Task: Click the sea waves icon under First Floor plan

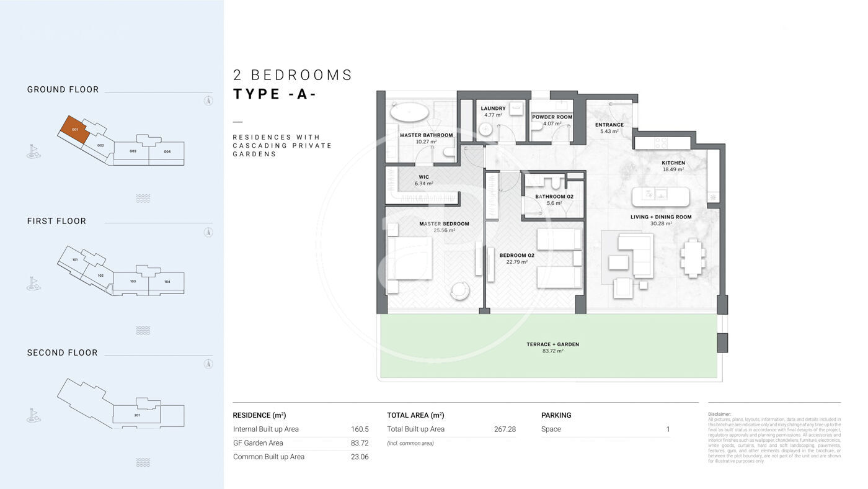Action: pos(143,330)
